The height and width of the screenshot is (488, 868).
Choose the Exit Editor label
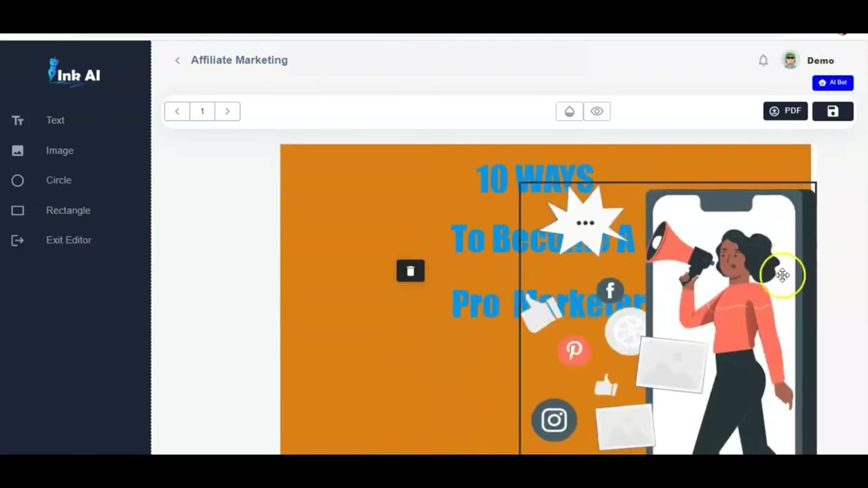click(68, 240)
